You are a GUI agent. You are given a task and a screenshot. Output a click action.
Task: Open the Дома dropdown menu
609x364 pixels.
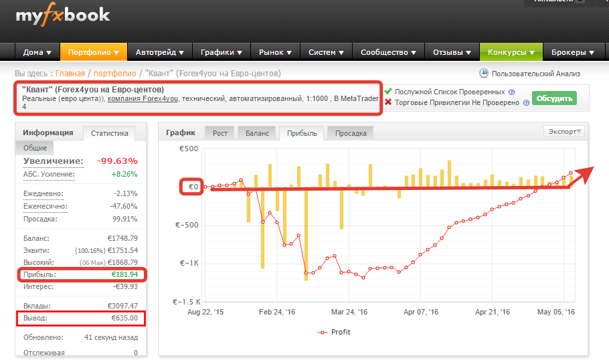coord(37,52)
